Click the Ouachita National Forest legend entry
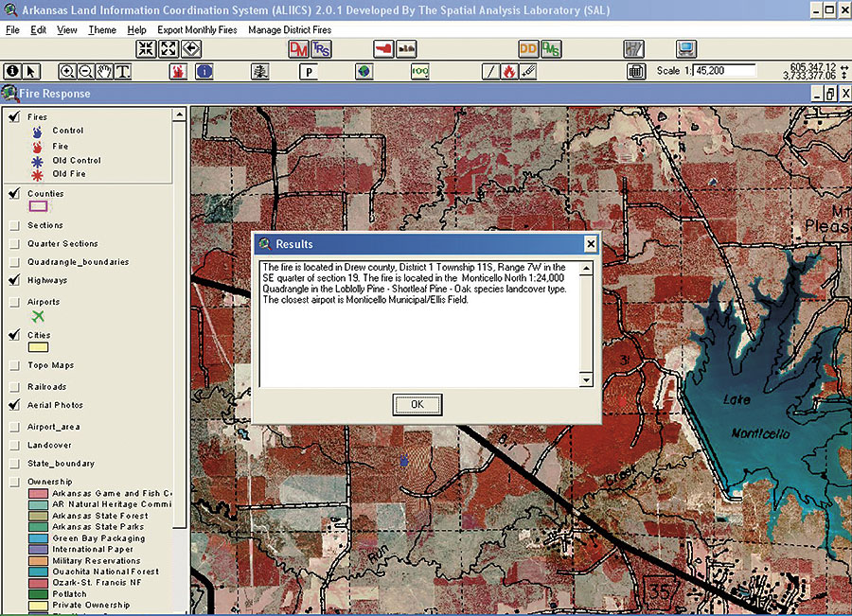The height and width of the screenshot is (616, 852). point(105,572)
